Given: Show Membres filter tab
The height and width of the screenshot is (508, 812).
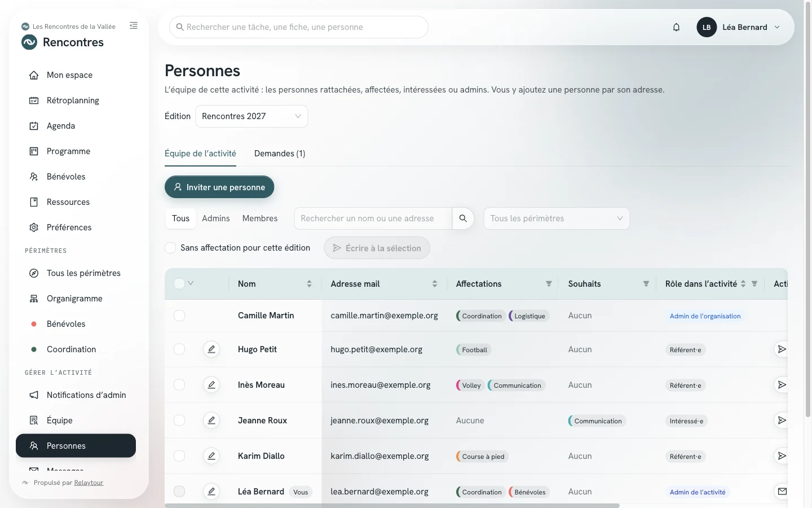Looking at the screenshot, I should click(260, 218).
